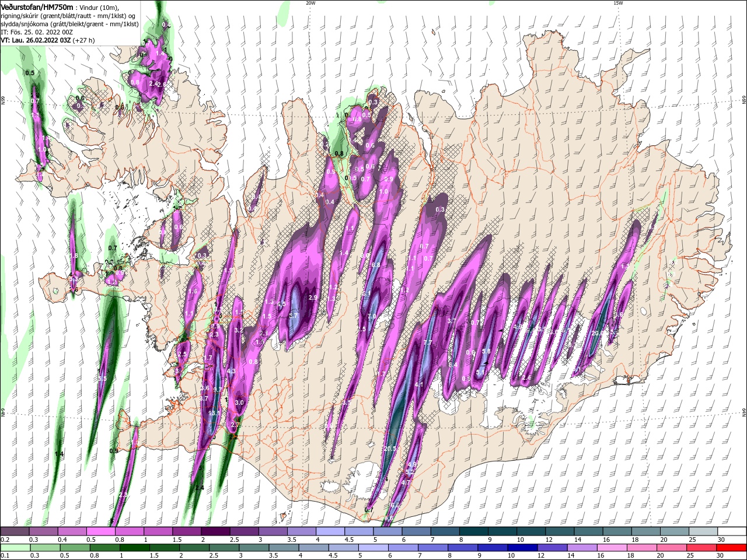Select the 'slydda/snjókoma' legend description line
The height and width of the screenshot is (560, 747).
(69, 24)
